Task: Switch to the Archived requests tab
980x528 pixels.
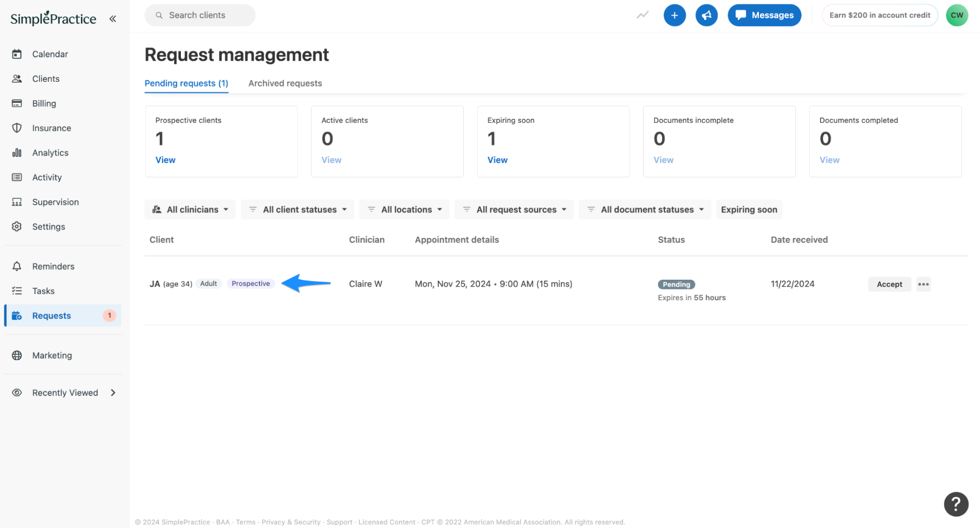Action: (x=285, y=83)
